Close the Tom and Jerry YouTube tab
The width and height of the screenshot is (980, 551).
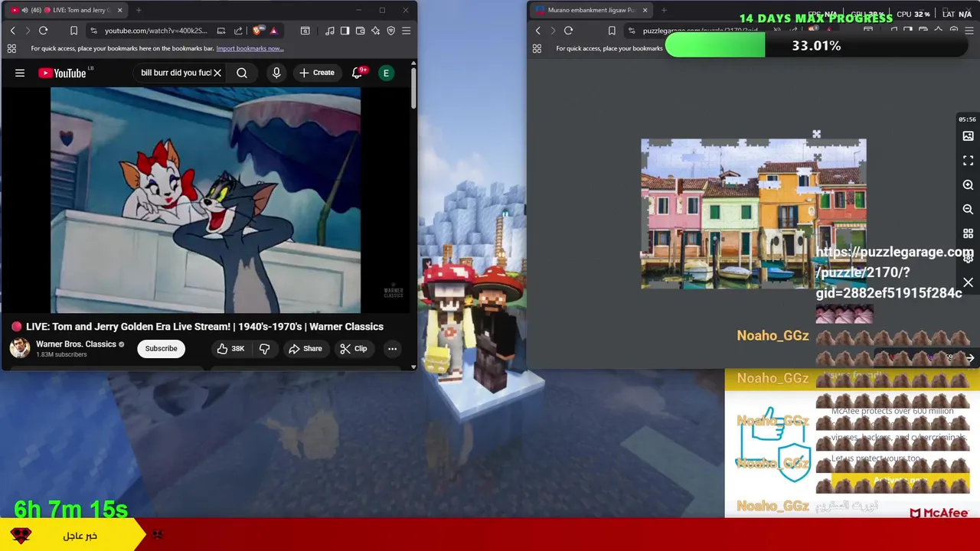click(120, 10)
